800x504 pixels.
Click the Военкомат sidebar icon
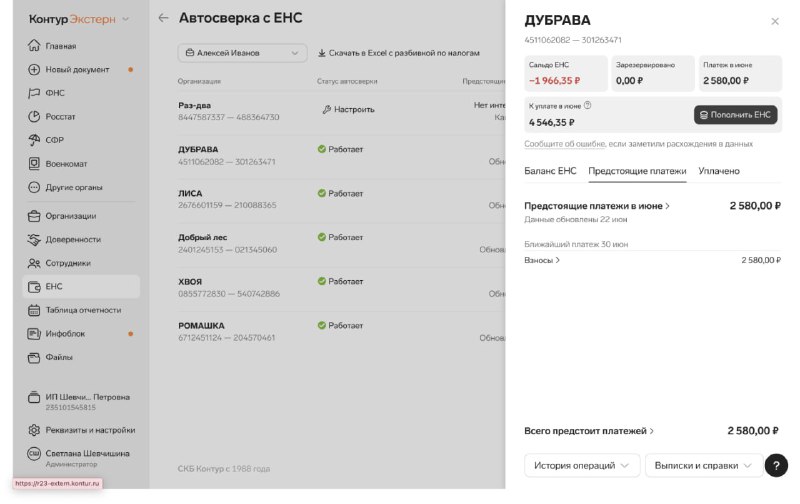(34, 163)
